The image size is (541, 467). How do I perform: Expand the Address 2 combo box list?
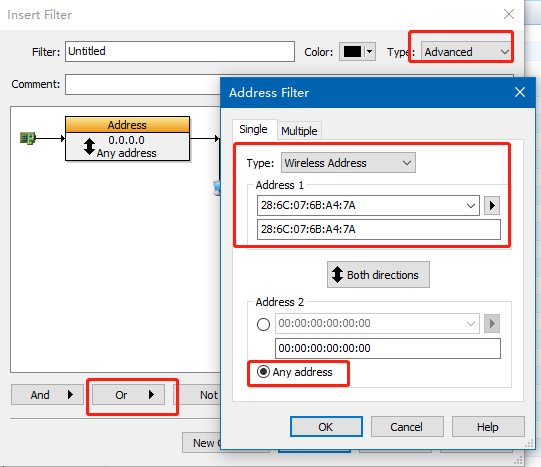471,324
